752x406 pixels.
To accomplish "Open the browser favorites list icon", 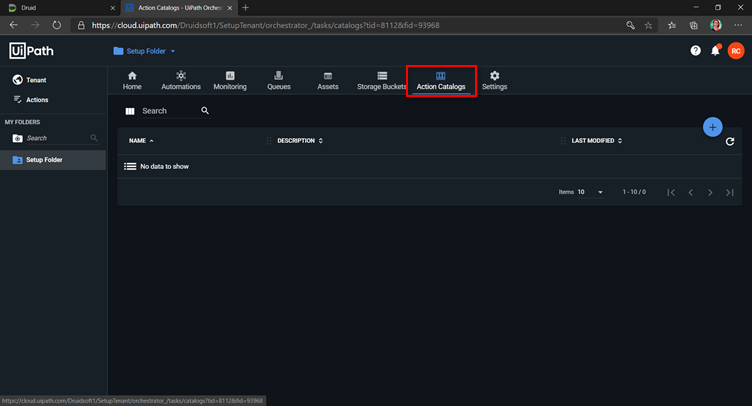I will pyautogui.click(x=671, y=25).
